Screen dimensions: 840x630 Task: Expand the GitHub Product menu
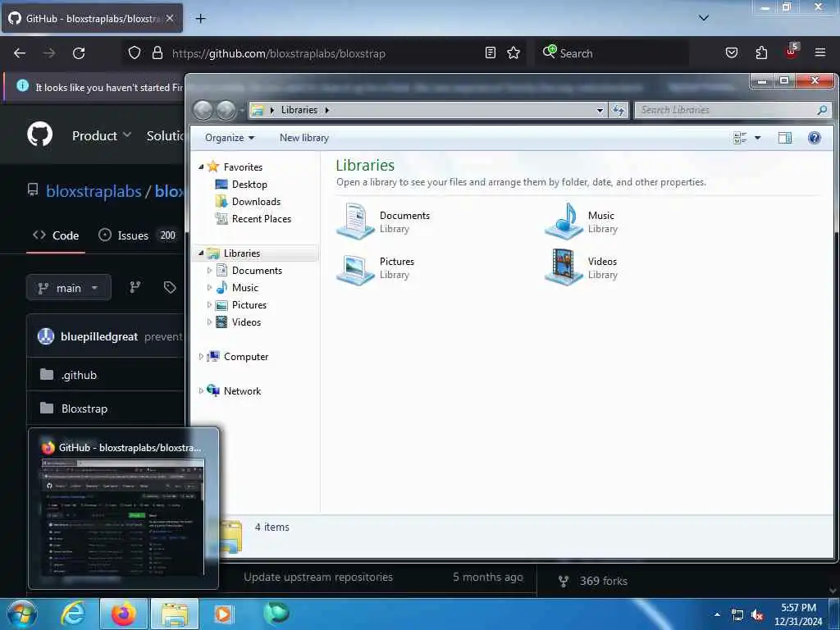click(101, 135)
